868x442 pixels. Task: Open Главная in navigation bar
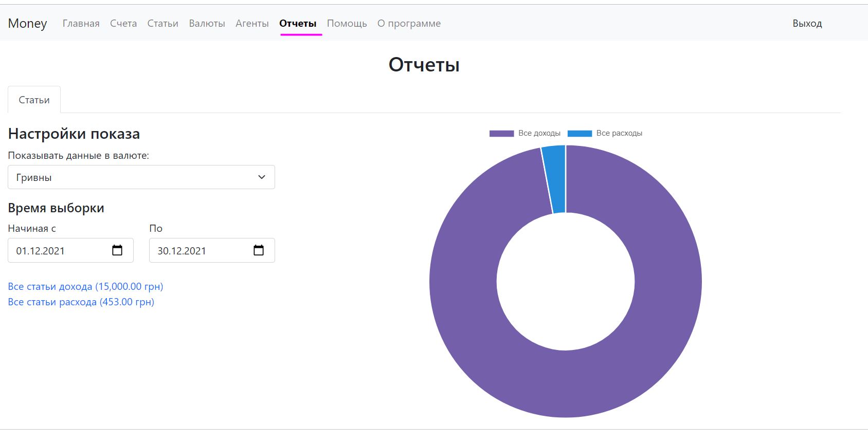coord(81,24)
